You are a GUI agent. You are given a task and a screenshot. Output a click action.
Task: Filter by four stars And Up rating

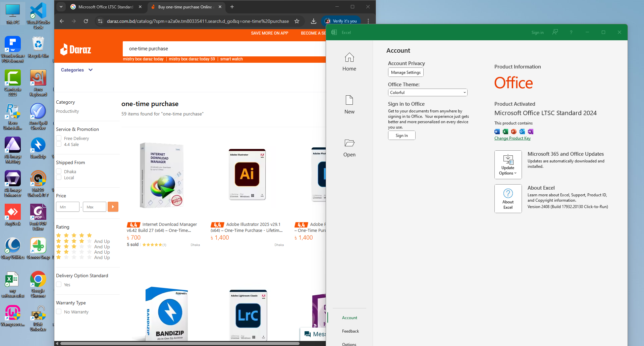(x=83, y=241)
